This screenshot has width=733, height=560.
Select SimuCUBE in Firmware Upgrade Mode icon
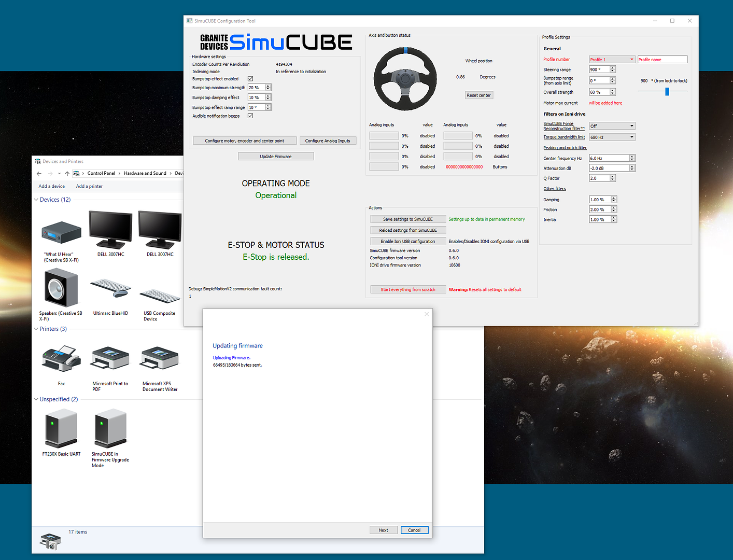[110, 428]
